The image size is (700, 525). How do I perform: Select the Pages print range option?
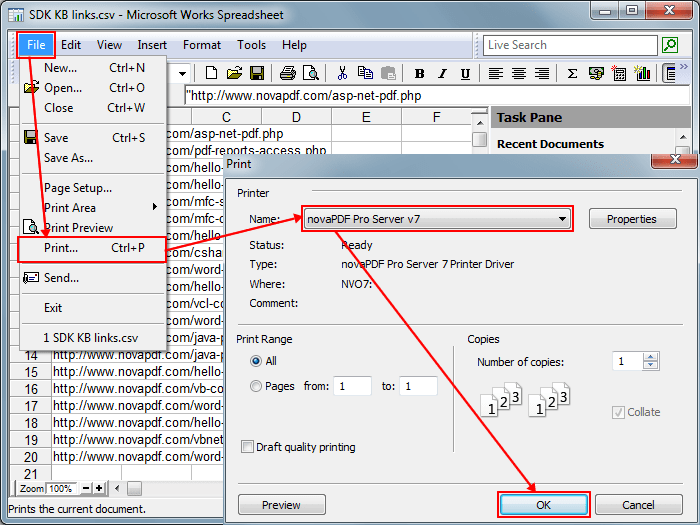(x=256, y=386)
